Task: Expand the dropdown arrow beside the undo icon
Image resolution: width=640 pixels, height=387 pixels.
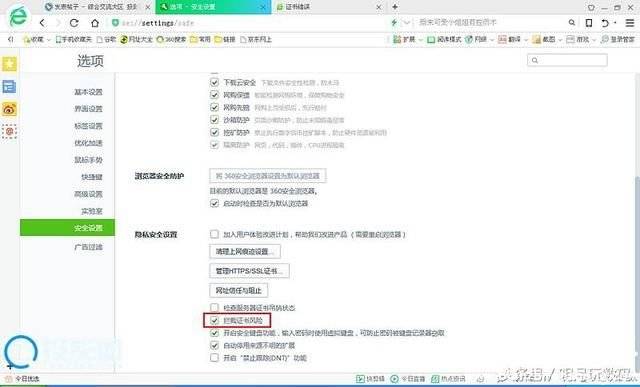Action: coord(615,23)
